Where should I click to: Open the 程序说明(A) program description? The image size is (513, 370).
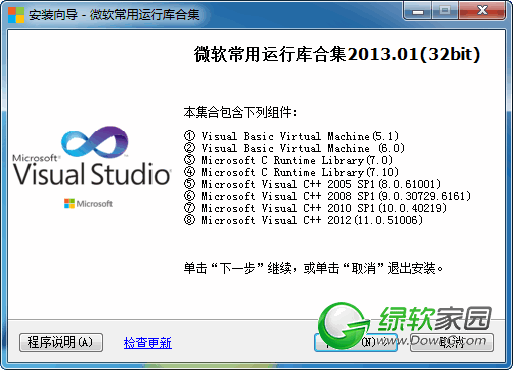(x=61, y=342)
